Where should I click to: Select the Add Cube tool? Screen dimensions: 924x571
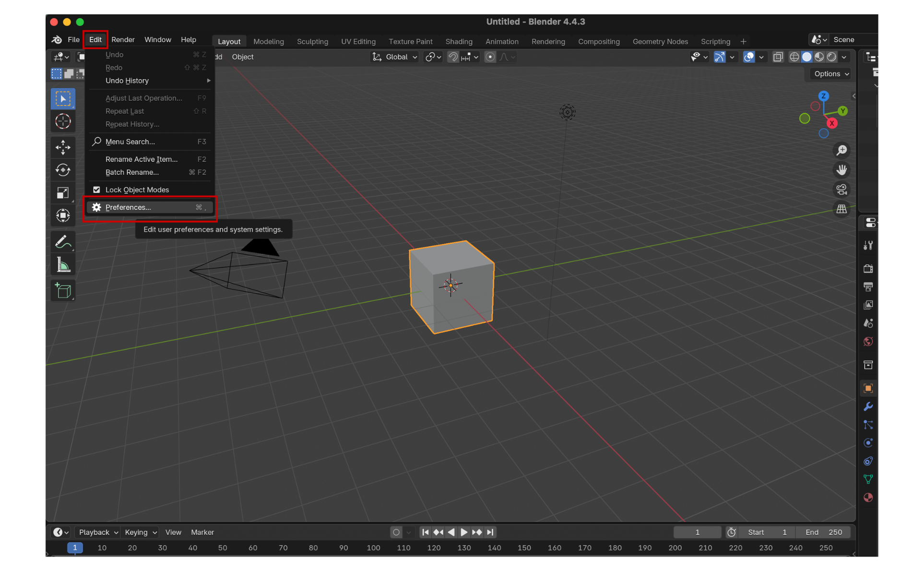[x=63, y=291]
